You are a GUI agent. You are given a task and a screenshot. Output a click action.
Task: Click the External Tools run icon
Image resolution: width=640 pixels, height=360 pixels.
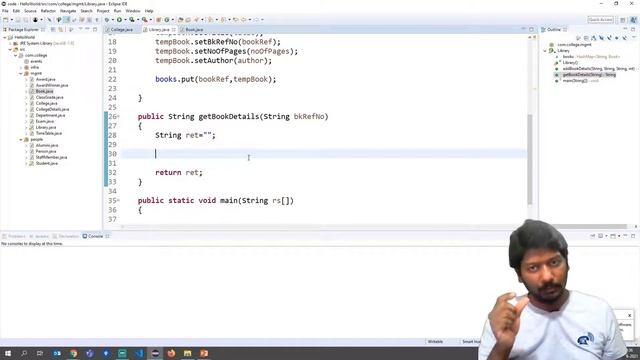144,20
